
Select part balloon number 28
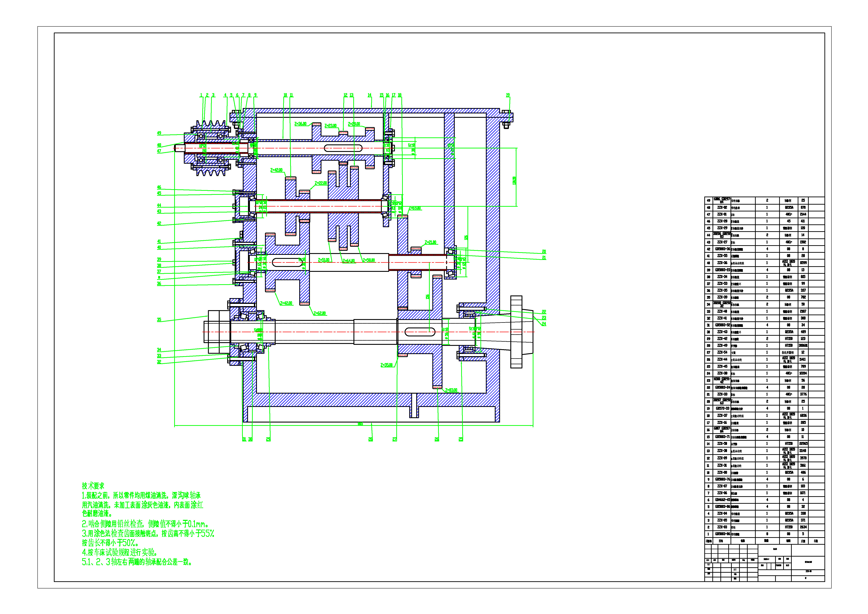click(370, 439)
